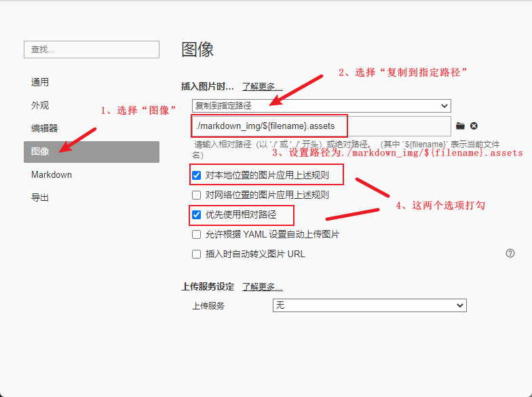Click the 上传服务设定 section label
Viewport: 532px width, 397px height.
208,286
